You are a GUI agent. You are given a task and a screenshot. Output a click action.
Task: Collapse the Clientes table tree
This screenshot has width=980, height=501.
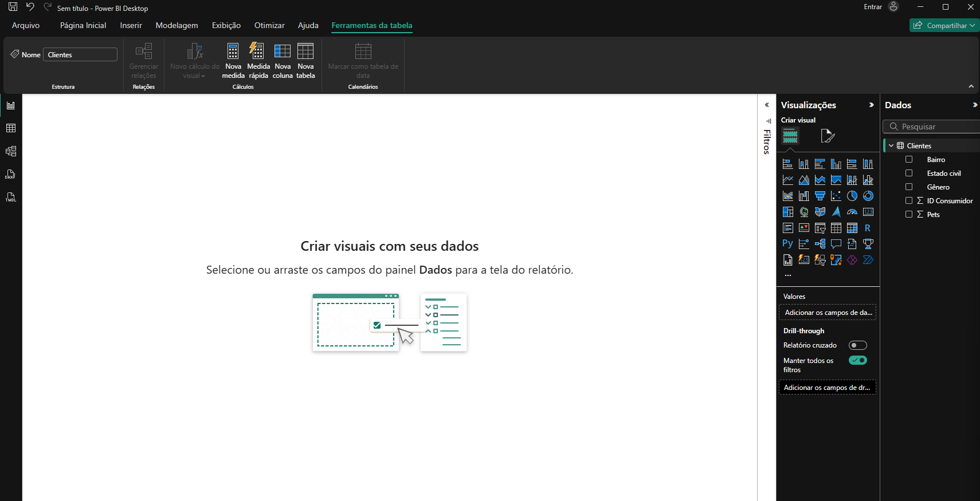point(891,146)
